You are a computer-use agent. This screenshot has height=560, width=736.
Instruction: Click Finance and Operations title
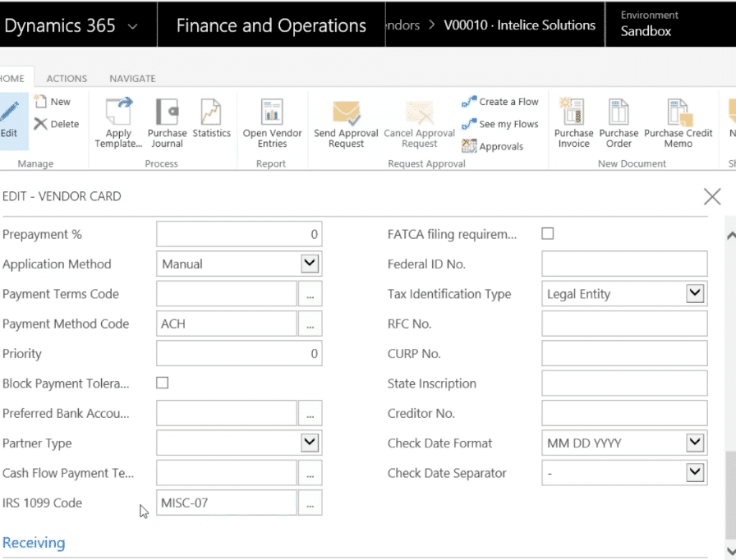(x=271, y=25)
